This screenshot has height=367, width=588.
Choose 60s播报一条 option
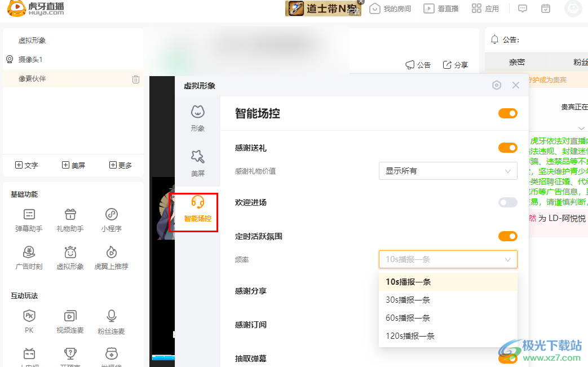click(x=448, y=318)
